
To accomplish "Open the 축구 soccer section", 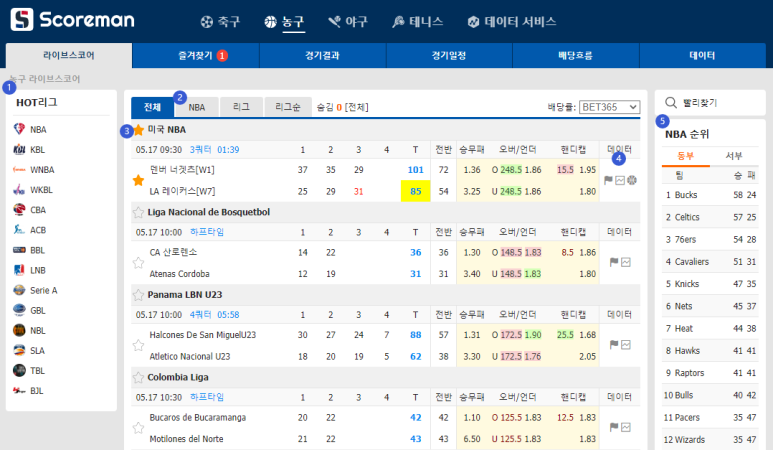I will tap(220, 22).
